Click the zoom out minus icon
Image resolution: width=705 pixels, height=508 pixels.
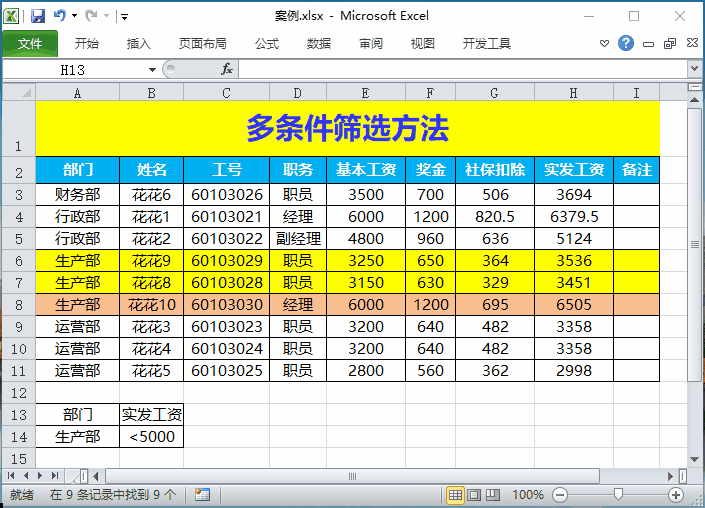click(560, 495)
